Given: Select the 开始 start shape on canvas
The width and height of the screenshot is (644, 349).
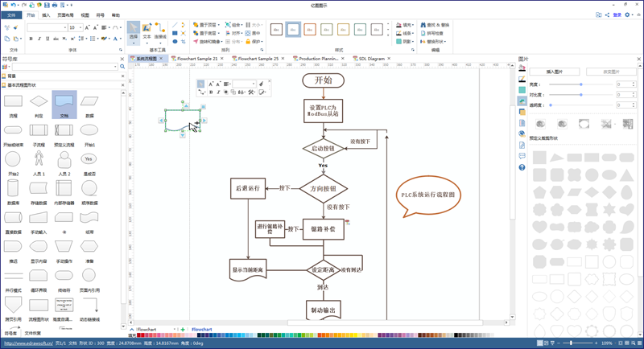Looking at the screenshot, I should 324,80.
